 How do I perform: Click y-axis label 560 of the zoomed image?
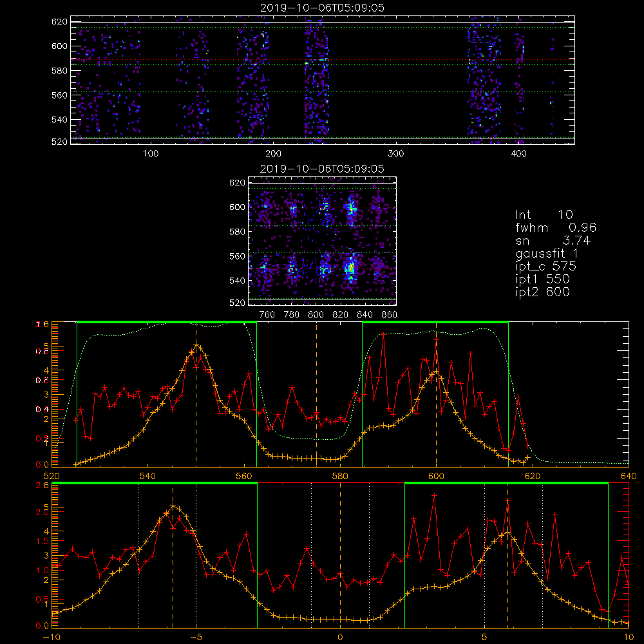tap(237, 256)
